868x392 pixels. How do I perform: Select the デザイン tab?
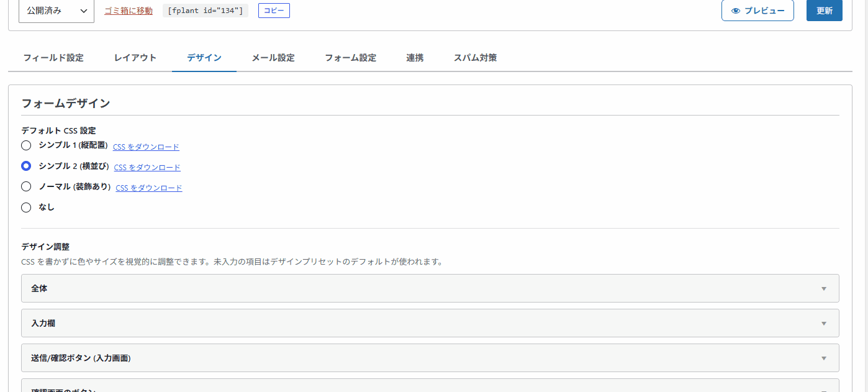tap(204, 58)
